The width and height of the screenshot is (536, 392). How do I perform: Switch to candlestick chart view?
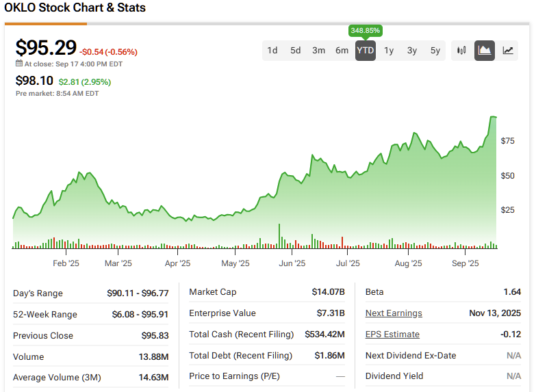461,51
